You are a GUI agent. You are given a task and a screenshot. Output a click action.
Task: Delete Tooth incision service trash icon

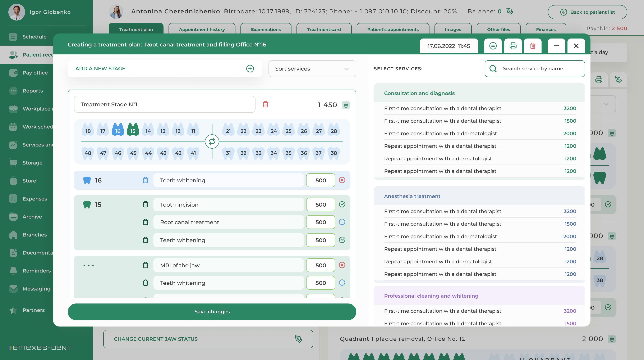[x=146, y=204]
